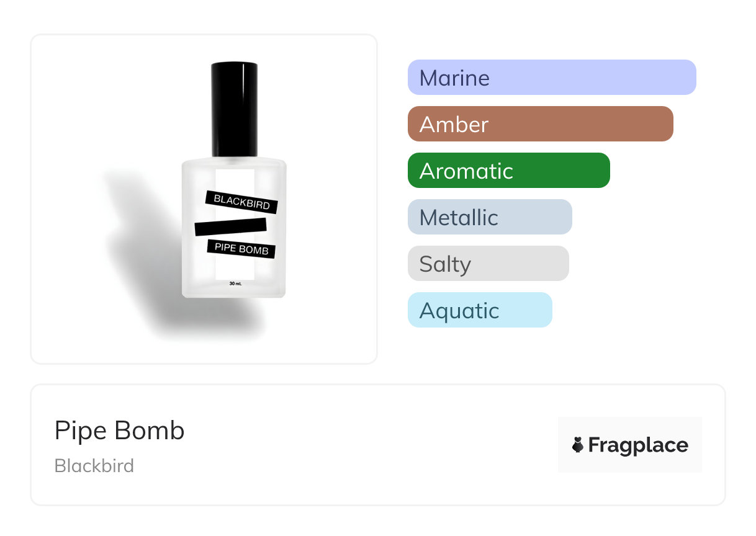Select the Metallic accord bar
The image size is (756, 536).
(489, 217)
